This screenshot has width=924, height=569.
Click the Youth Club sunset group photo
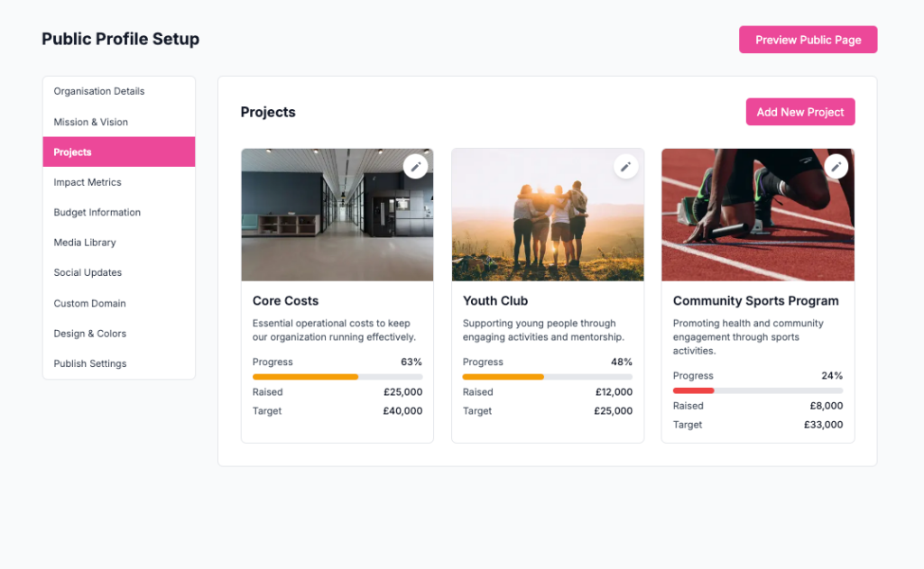[x=548, y=216]
